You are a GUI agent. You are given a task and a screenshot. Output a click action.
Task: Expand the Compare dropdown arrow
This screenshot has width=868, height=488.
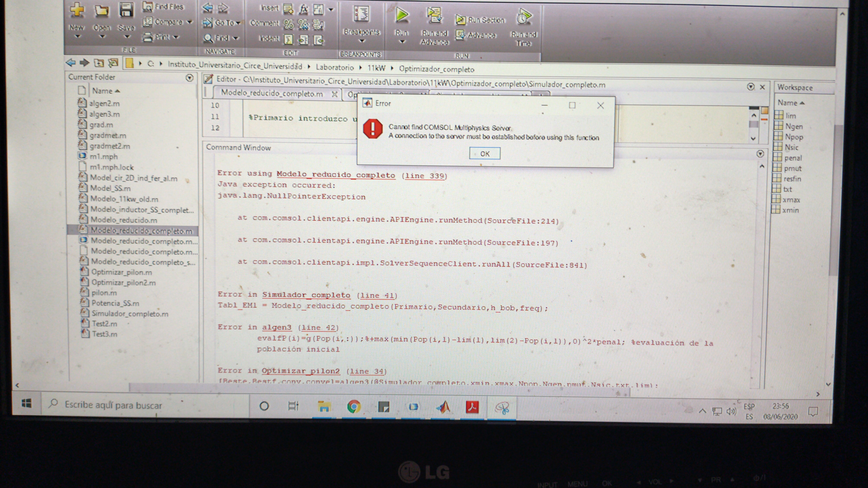tap(190, 22)
